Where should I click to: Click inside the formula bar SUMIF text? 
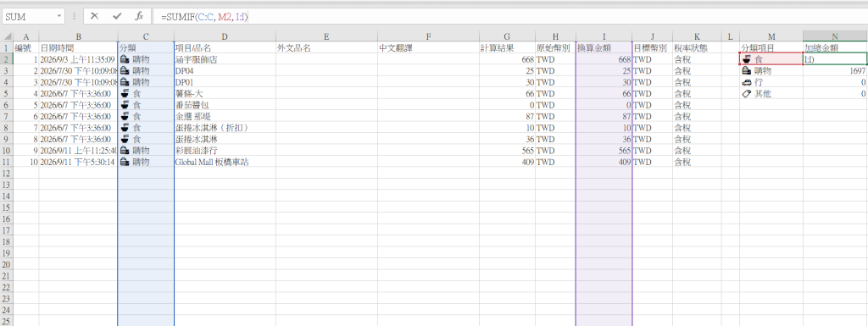tap(205, 17)
